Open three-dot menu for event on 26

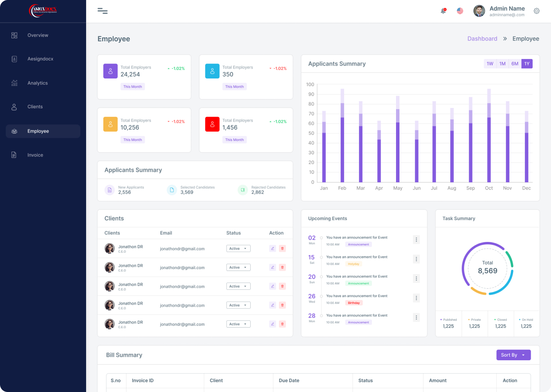tap(416, 298)
